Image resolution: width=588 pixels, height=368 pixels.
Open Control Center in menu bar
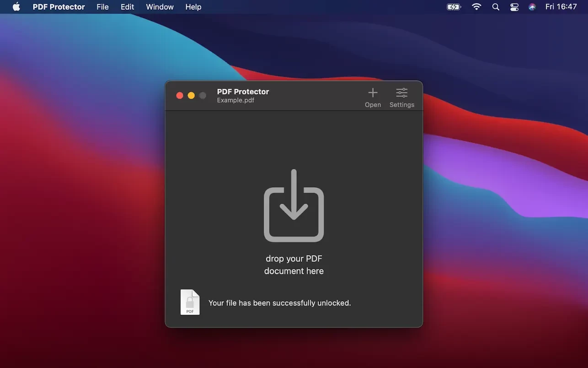[514, 7]
